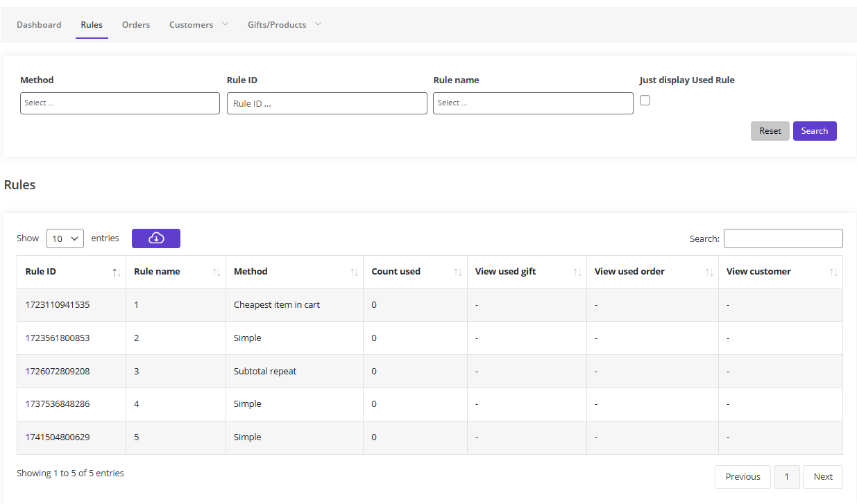857x504 pixels.
Task: Focus the Rule ID input field
Action: point(327,103)
